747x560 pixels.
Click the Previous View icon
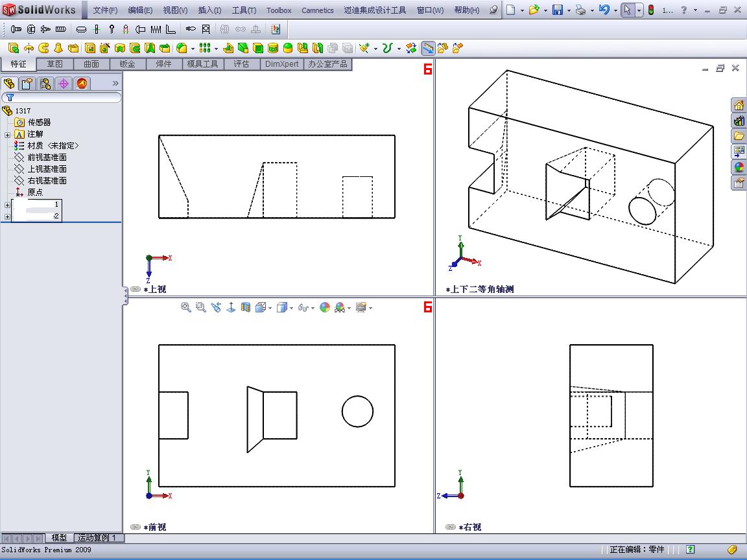point(216,307)
